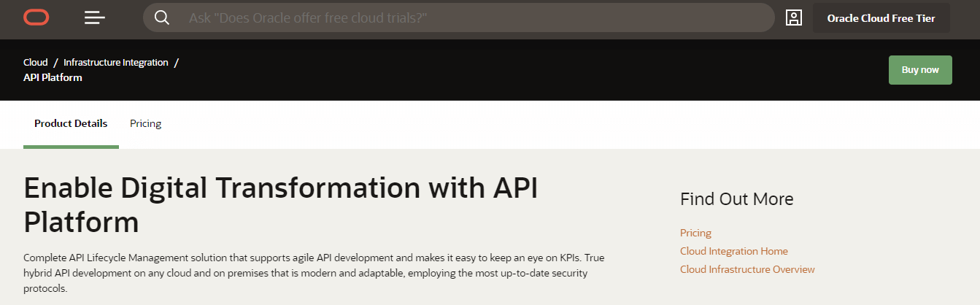Image resolution: width=980 pixels, height=305 pixels.
Task: Click the Find Out More heading
Action: (x=736, y=199)
